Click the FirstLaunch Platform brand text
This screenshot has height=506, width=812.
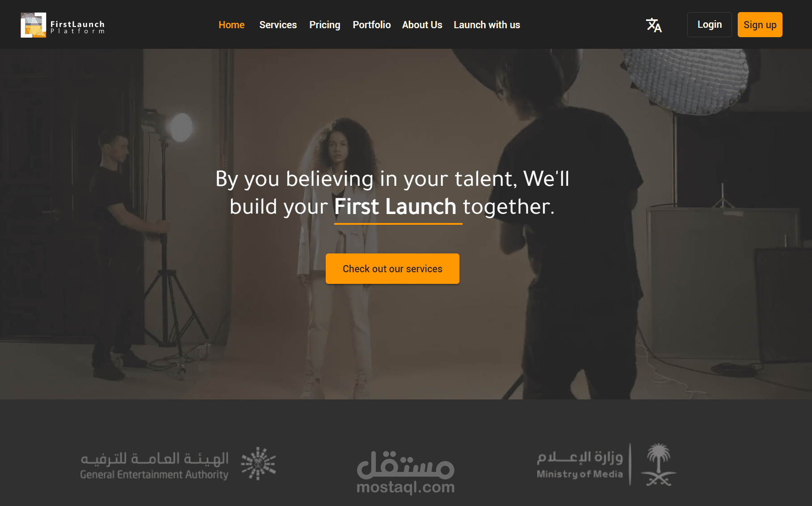pos(77,27)
